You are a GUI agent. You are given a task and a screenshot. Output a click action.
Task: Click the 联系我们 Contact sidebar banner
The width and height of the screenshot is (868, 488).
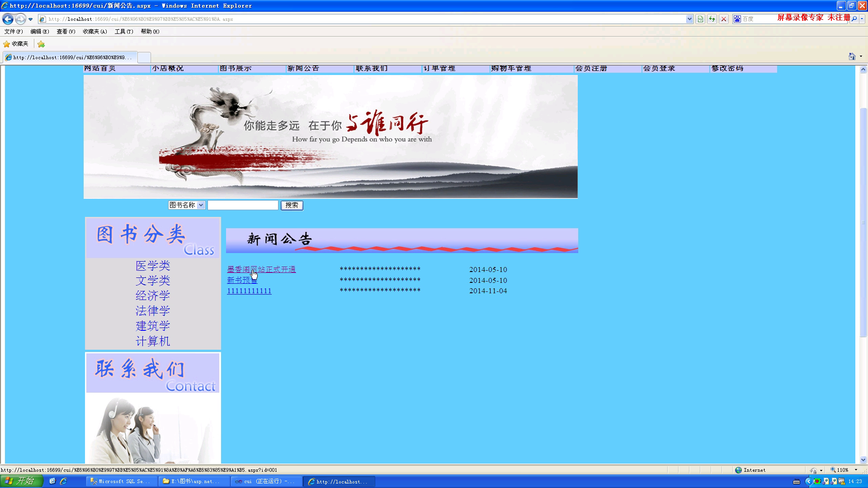(x=153, y=373)
